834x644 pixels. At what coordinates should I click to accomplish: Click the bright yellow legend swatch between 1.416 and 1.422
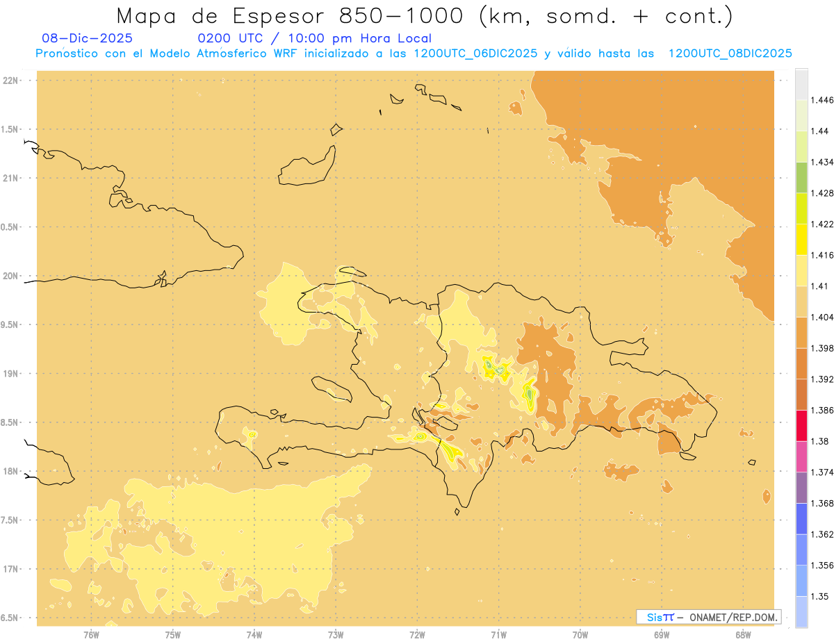click(x=801, y=239)
